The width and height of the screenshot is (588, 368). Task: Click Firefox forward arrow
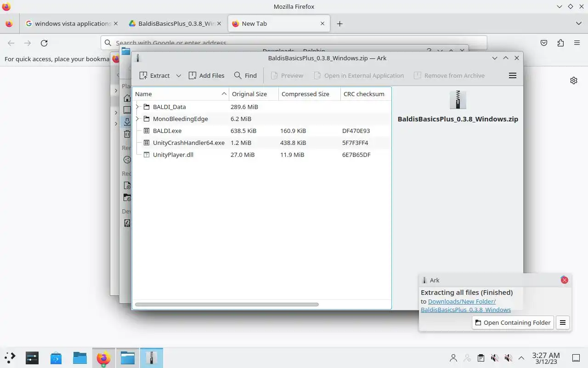coord(28,43)
